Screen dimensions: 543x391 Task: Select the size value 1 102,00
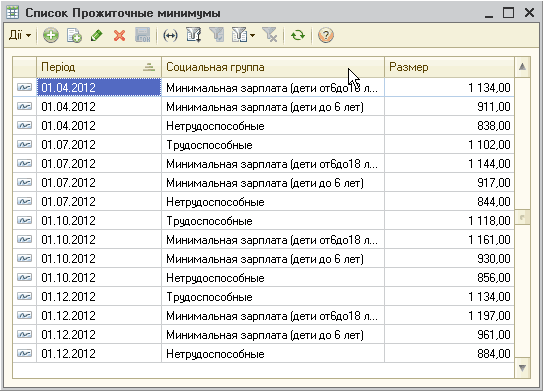[489, 145]
